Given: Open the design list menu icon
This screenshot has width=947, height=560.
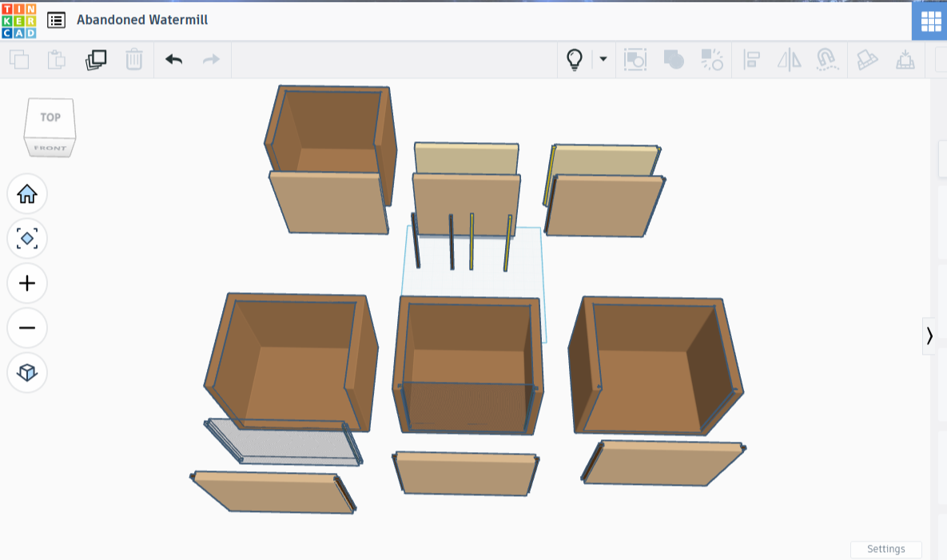Looking at the screenshot, I should click(56, 20).
